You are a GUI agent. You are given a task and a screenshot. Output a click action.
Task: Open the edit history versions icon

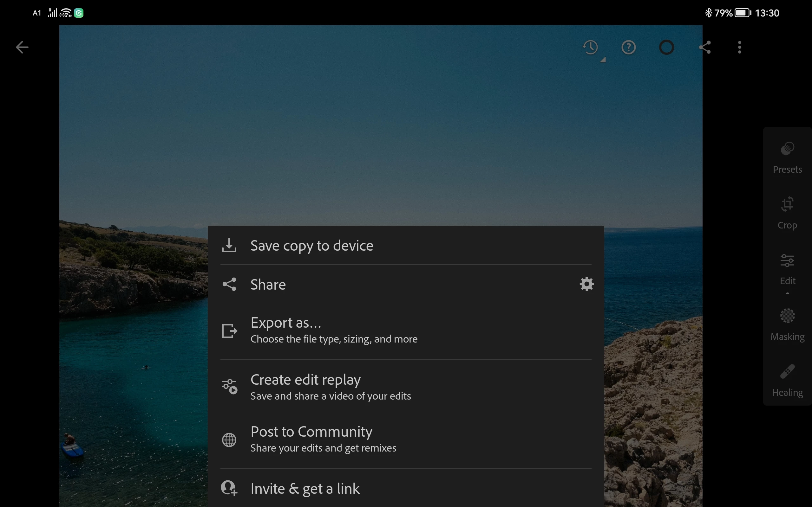591,47
